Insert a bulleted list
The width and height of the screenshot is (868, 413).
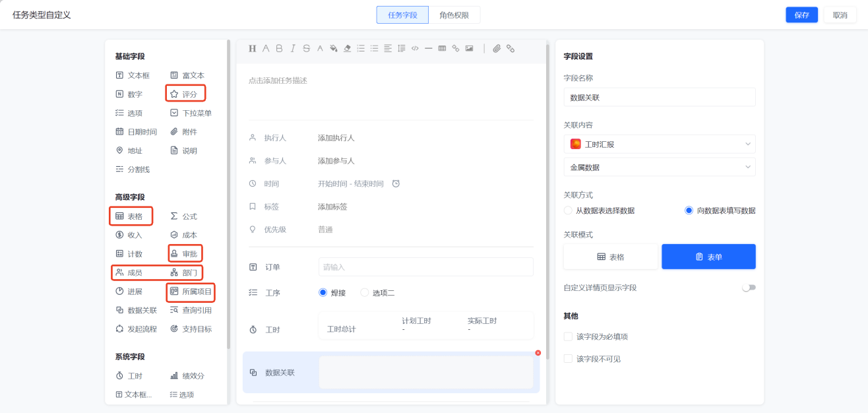374,48
